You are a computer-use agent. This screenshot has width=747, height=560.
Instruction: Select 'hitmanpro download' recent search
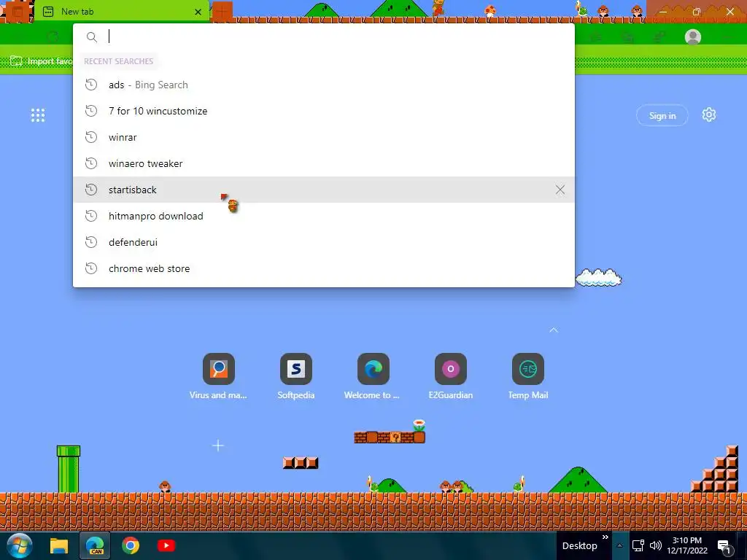(x=324, y=216)
